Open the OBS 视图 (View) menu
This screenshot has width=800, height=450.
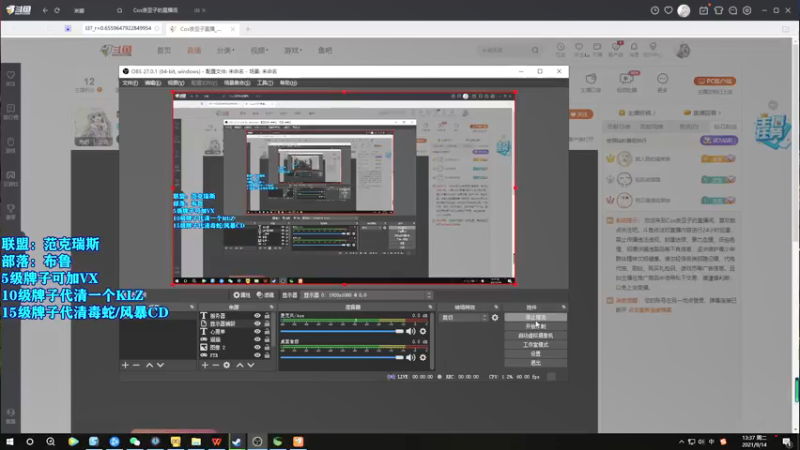click(176, 83)
